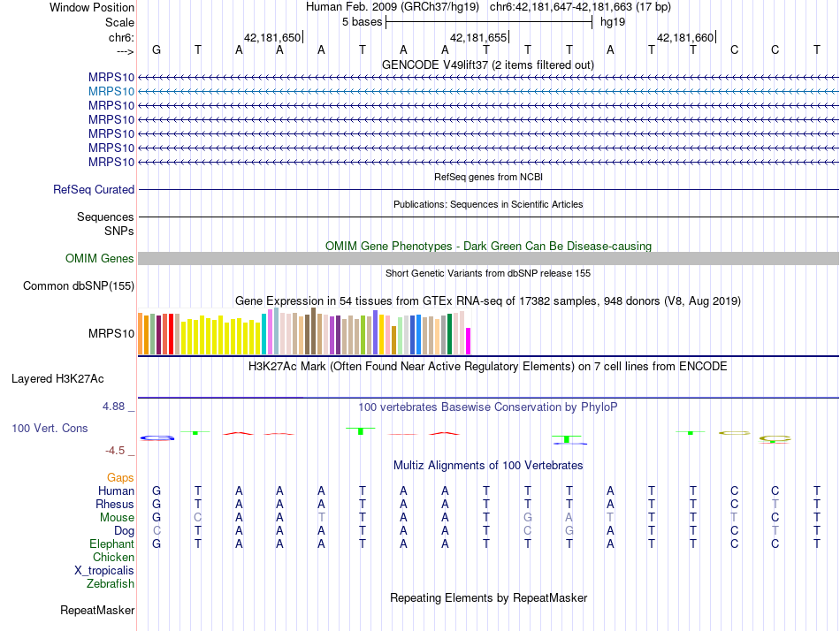Select the X_tropicalis species row label
Screen dimensions: 840x631
pos(104,570)
